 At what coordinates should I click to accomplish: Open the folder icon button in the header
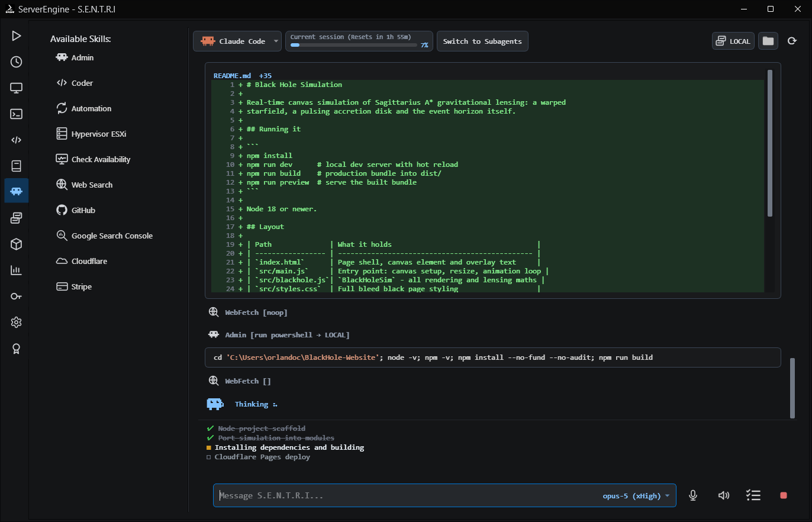pos(768,41)
